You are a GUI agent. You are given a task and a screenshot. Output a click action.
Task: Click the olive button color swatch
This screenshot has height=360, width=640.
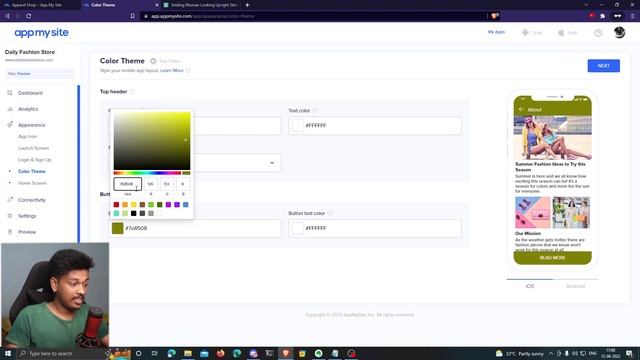tap(118, 228)
